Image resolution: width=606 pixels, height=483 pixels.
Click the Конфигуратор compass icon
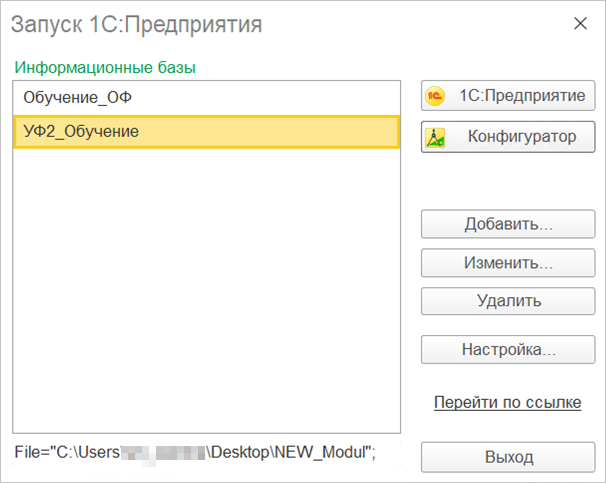435,137
